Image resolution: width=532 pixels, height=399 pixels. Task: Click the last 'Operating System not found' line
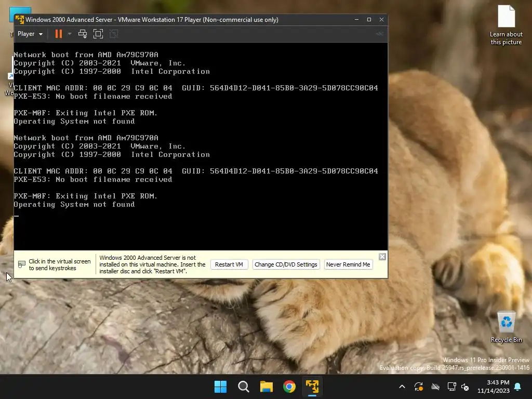tap(74, 204)
